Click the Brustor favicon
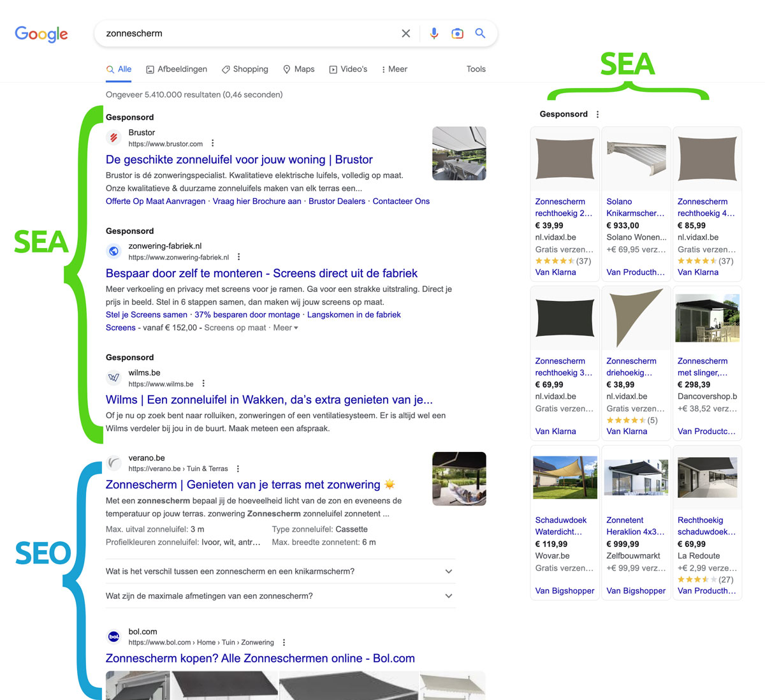Viewport: 765px width, 700px height. tap(113, 137)
